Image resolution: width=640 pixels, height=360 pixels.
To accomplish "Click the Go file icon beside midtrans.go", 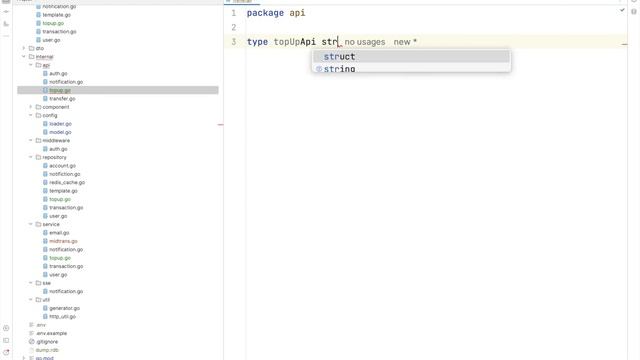I will [45, 241].
